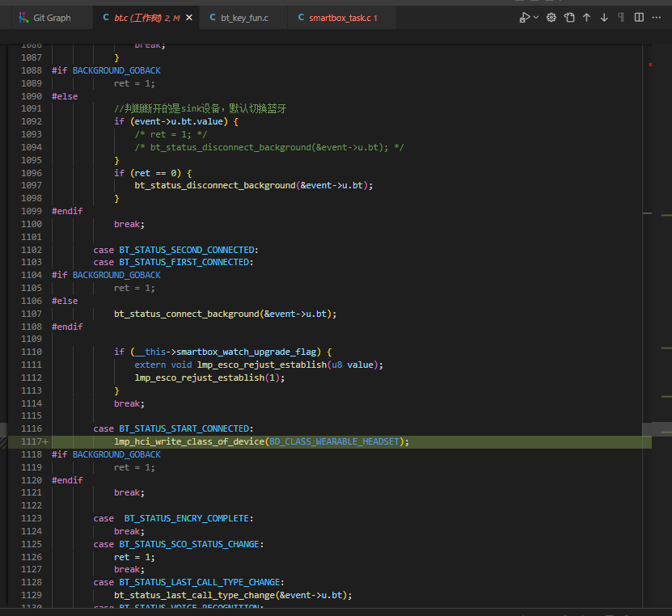The width and height of the screenshot is (672, 616).
Task: Click the Chinese comment on line 1091
Action: pos(200,109)
